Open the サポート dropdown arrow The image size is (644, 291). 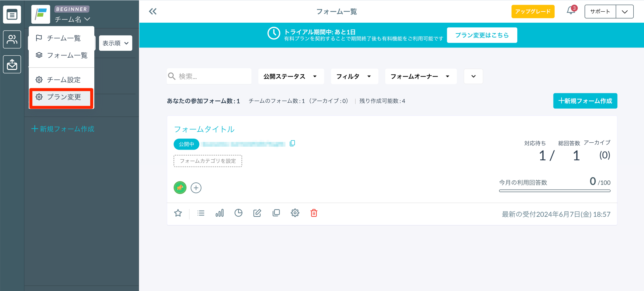[625, 12]
